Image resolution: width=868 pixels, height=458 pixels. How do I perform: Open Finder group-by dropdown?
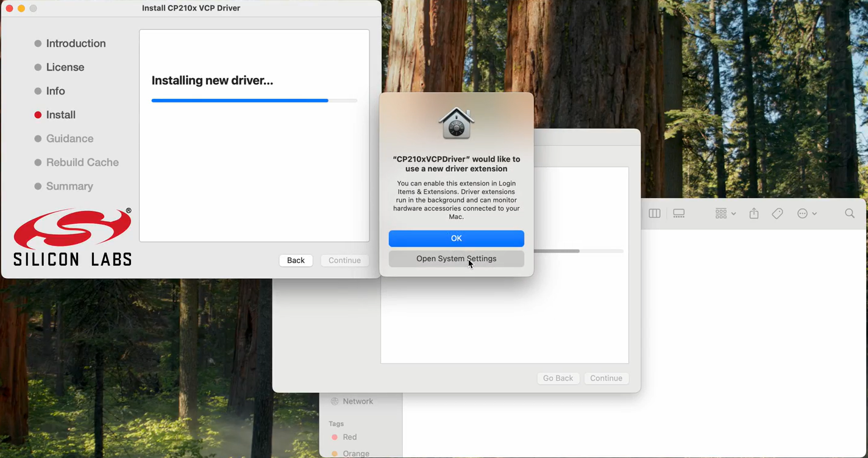(x=725, y=214)
